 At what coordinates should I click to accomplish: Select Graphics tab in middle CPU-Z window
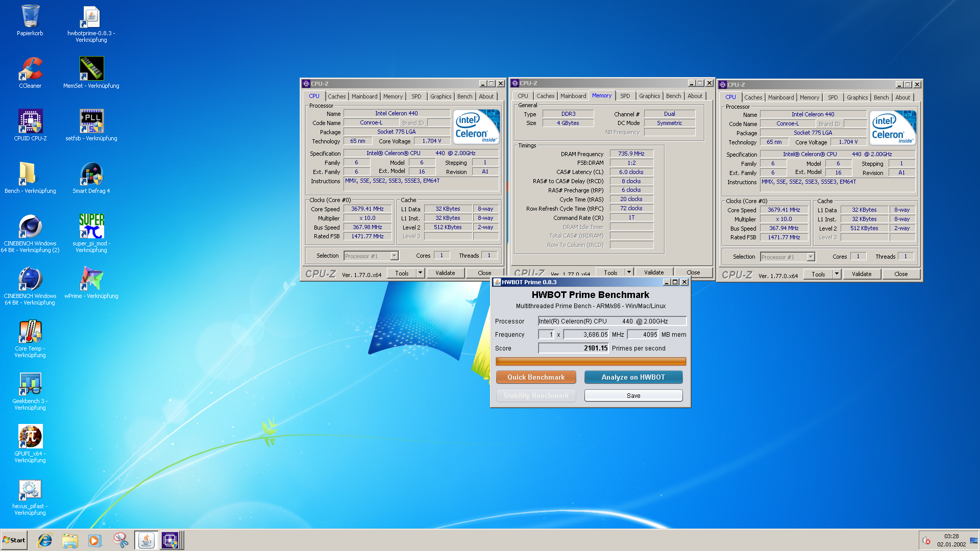[649, 96]
